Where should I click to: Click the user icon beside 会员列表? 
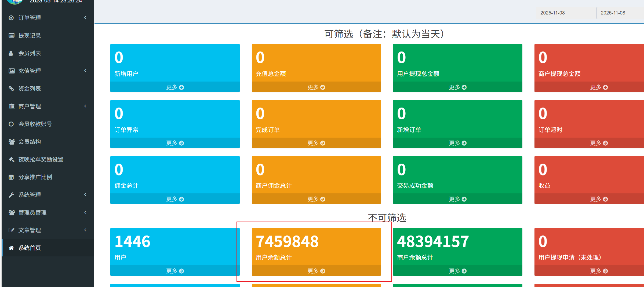point(11,53)
